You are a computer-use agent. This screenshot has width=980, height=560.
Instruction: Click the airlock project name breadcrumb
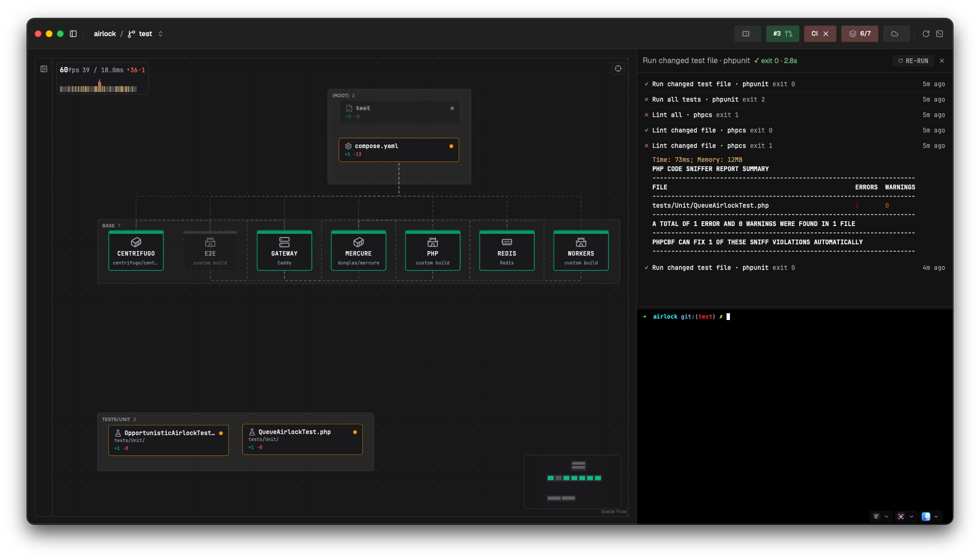[105, 34]
